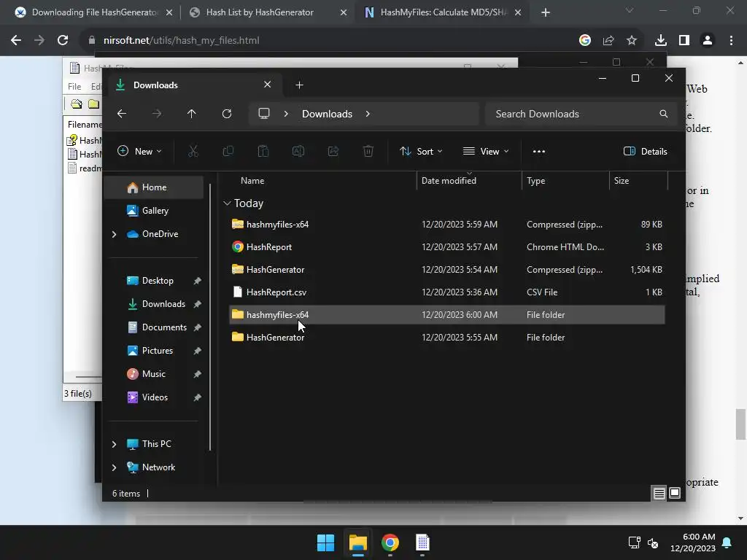This screenshot has width=747, height=560.
Task: Open the File menu in HashMyFiles window
Action: 74,86
